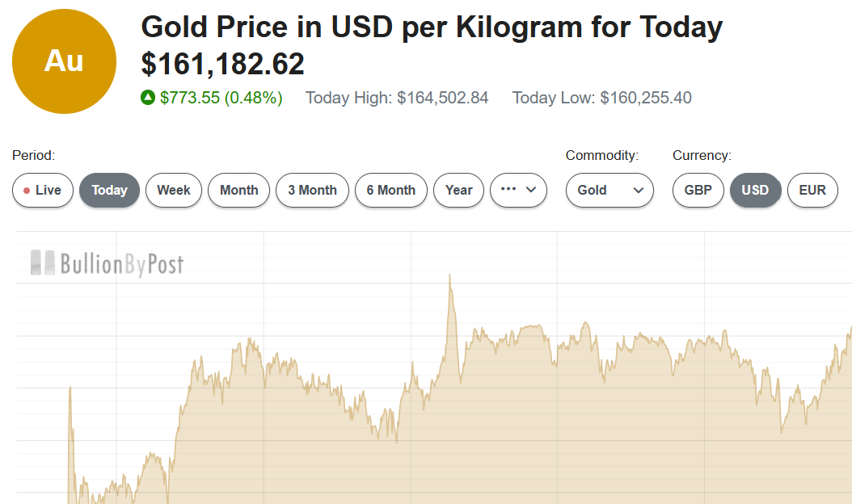This screenshot has width=852, height=504.
Task: Switch the currency to GBP
Action: (x=698, y=190)
